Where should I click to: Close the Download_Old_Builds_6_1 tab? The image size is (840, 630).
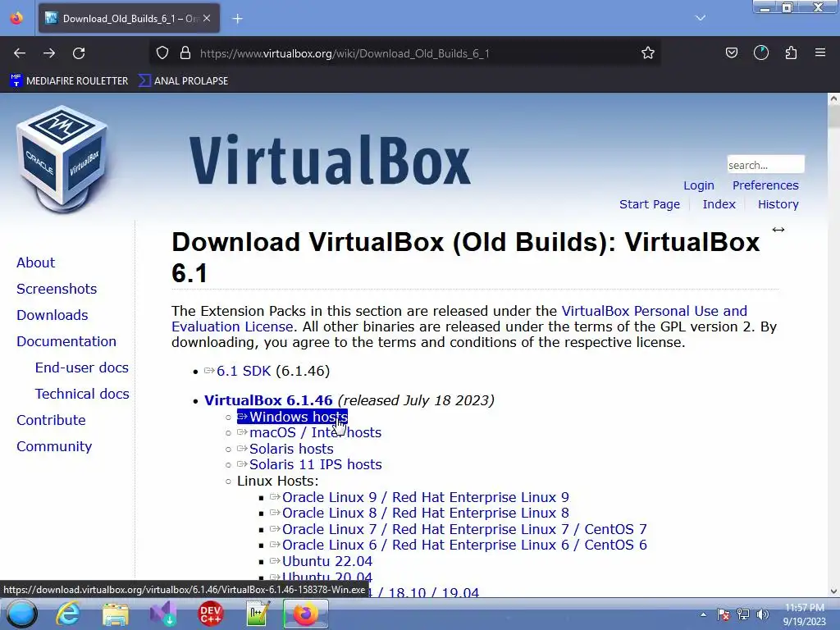click(x=207, y=19)
